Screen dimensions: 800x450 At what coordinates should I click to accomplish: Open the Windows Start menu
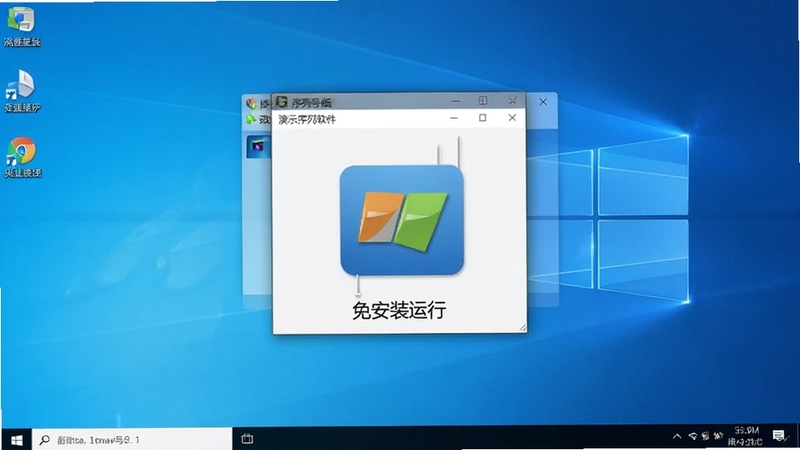(16, 439)
